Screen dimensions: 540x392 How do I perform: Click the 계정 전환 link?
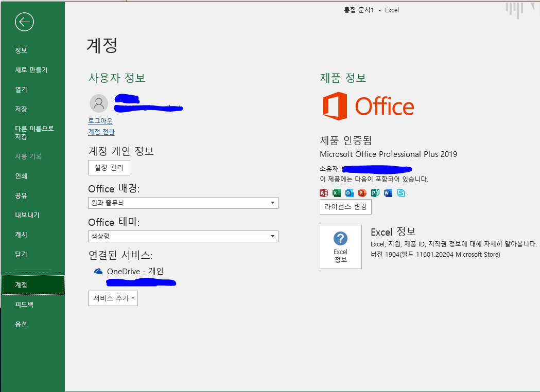point(101,132)
